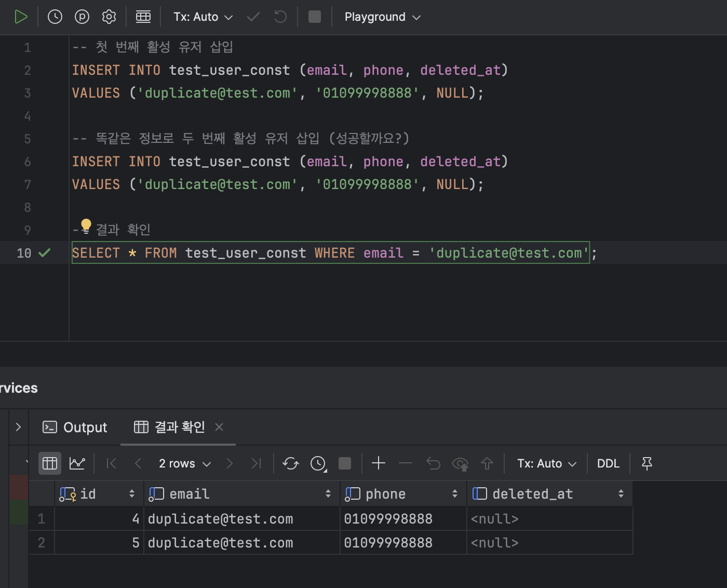Open the Playground session dropdown
The width and height of the screenshot is (727, 588).
pos(383,17)
